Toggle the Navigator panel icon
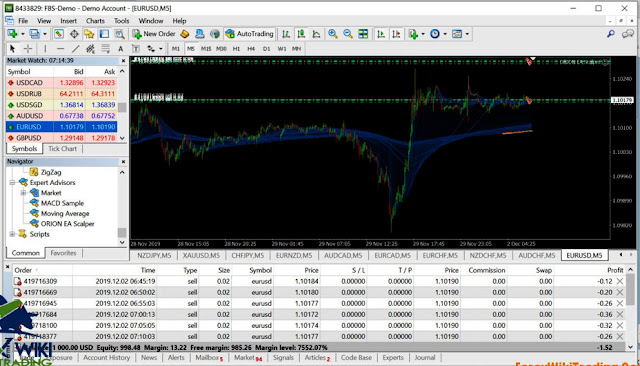The height and width of the screenshot is (366, 640). pyautogui.click(x=89, y=34)
